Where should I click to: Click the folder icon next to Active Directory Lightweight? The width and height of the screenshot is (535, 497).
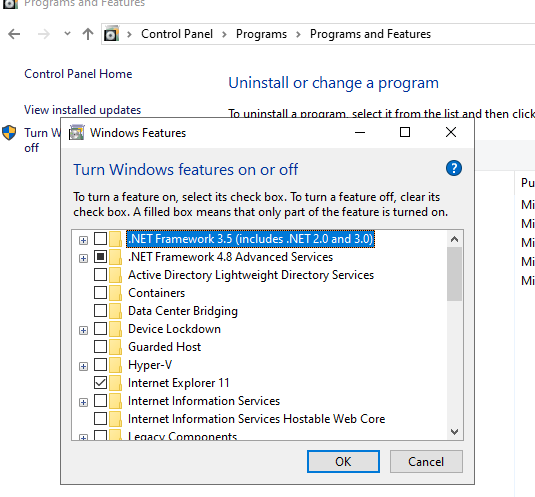pyautogui.click(x=115, y=275)
